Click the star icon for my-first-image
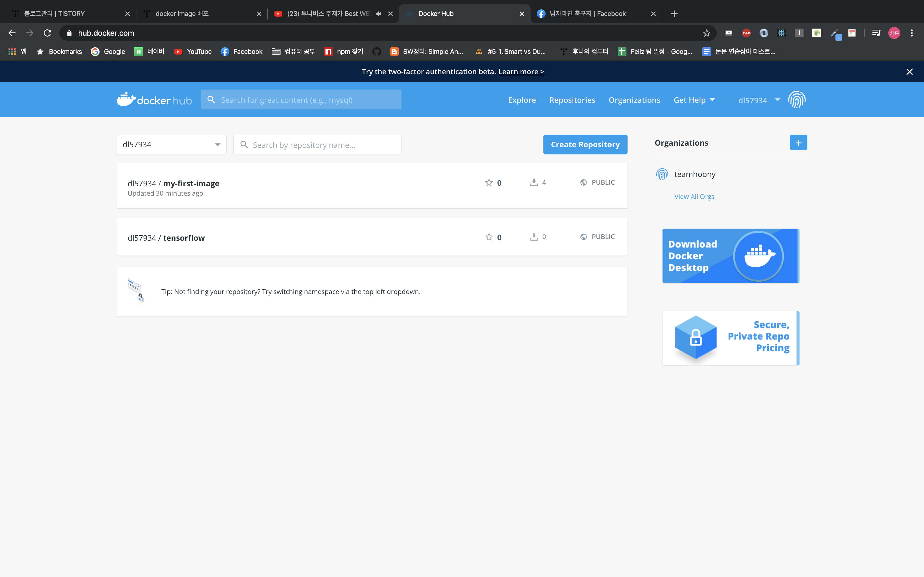Viewport: 924px width, 577px height. coord(489,182)
